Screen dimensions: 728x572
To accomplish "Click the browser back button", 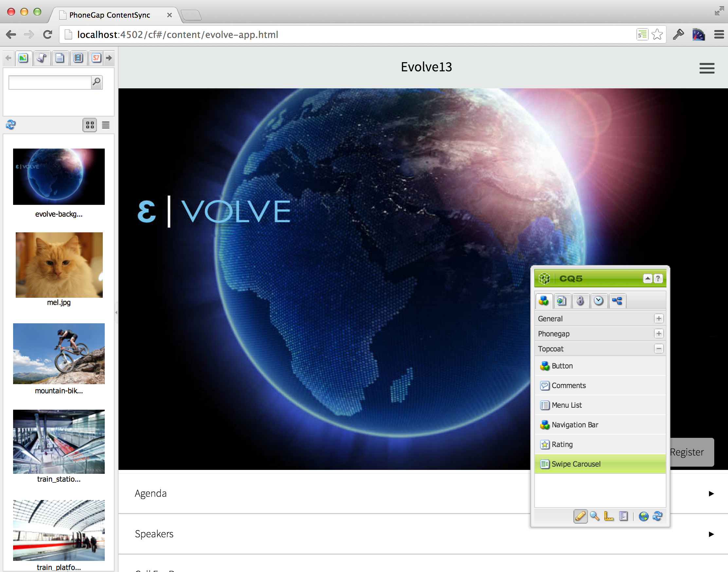I will [x=11, y=34].
